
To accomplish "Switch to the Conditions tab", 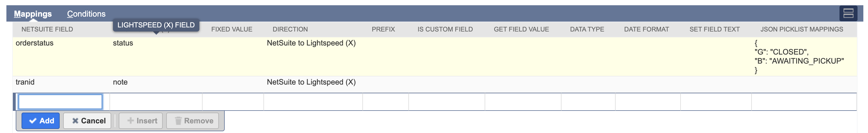I will (86, 14).
